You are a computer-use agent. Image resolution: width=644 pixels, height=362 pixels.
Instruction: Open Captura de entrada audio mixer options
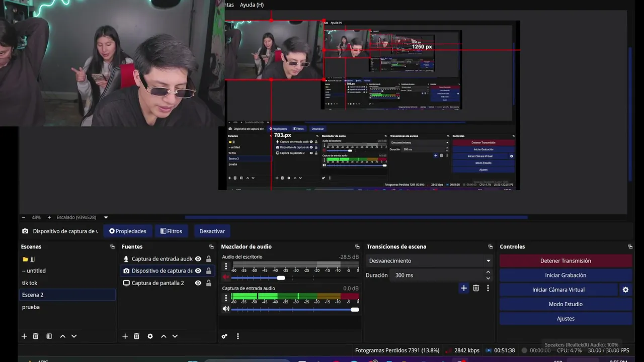coord(226,298)
